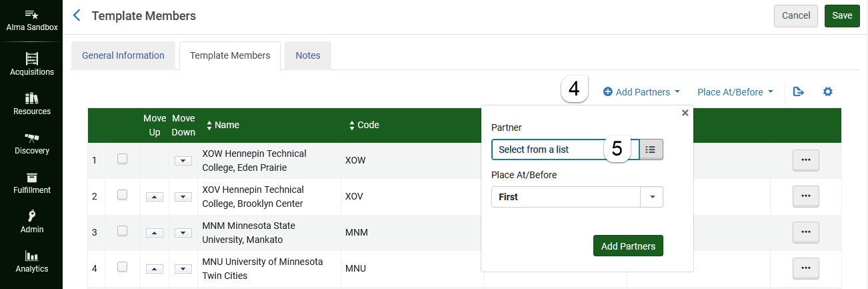Check the MNM Minnesota State University row
Viewport: 868px width, 289px height.
pyautogui.click(x=122, y=231)
